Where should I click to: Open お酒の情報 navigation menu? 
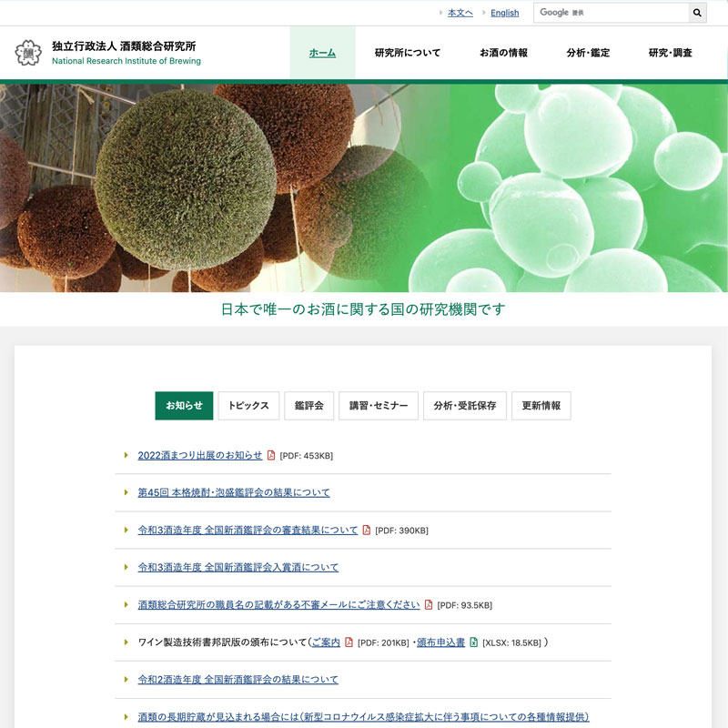pyautogui.click(x=503, y=53)
